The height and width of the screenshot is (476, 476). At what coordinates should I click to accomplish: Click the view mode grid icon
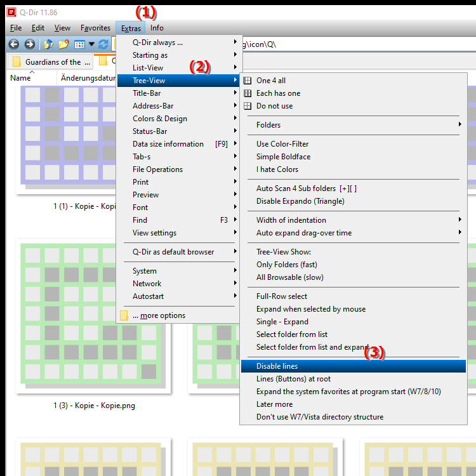[x=79, y=44]
